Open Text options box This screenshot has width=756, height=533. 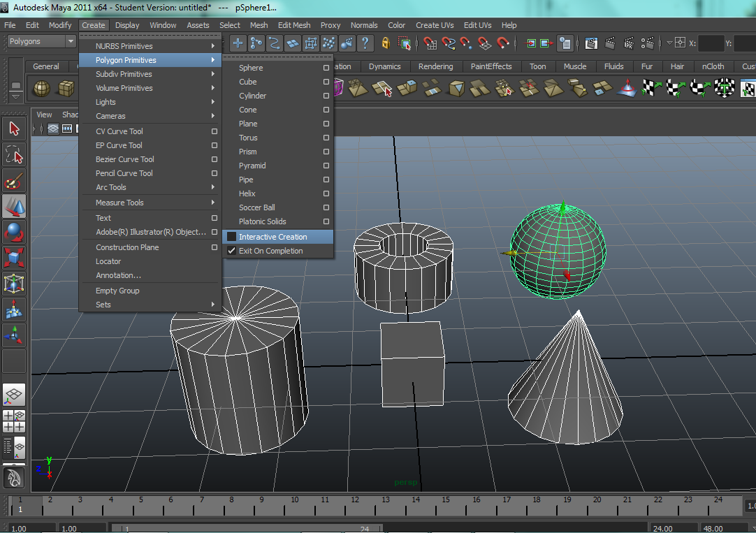coord(215,219)
